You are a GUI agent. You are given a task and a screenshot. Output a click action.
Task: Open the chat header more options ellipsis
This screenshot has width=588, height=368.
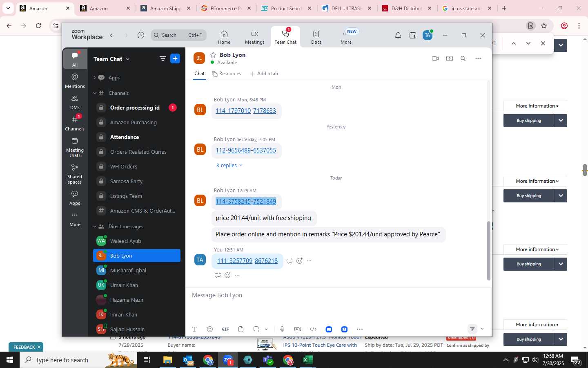coord(478,58)
